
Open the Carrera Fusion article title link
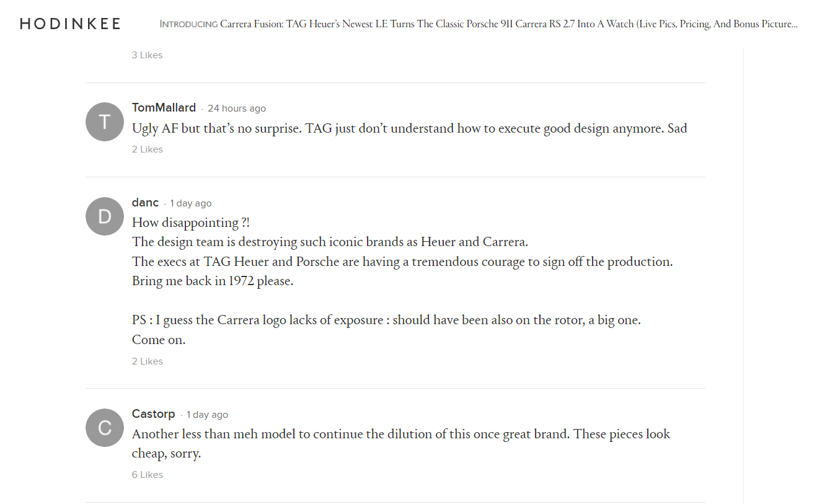[509, 24]
